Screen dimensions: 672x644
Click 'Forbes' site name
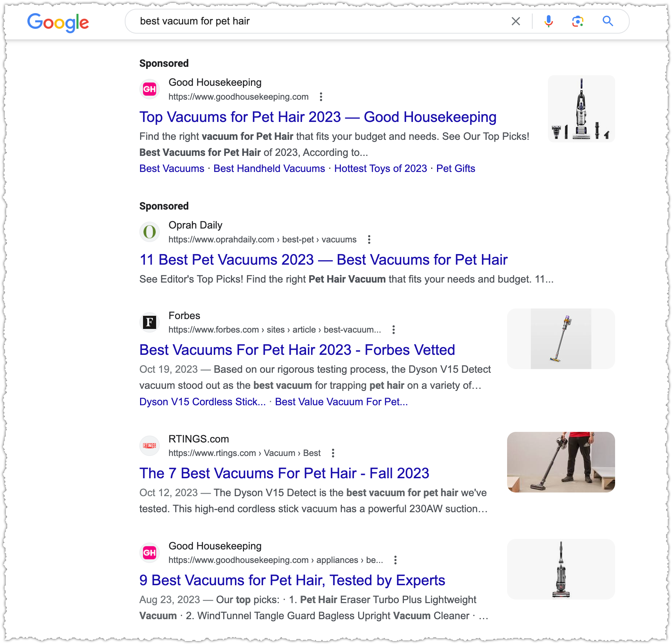tap(184, 316)
